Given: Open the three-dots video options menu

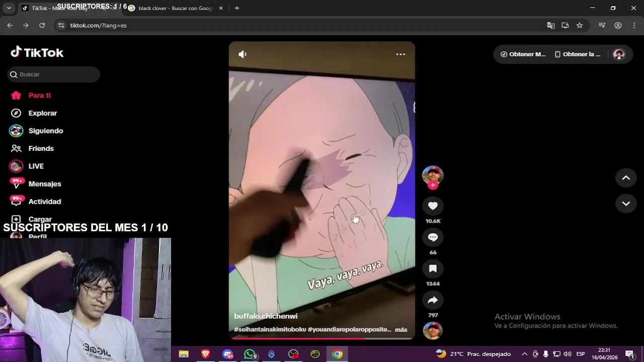Looking at the screenshot, I should [x=400, y=54].
